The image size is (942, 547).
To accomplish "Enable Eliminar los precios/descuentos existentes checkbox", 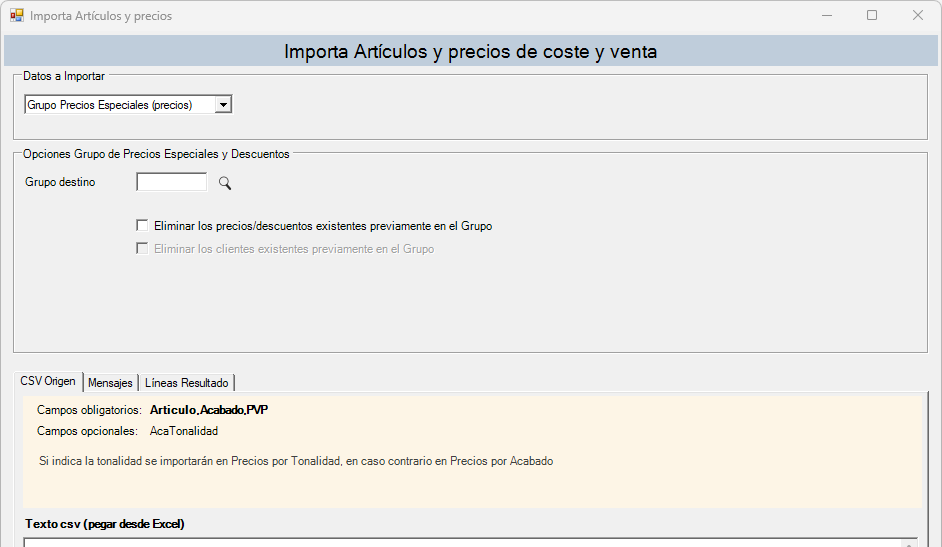I will pos(142,226).
